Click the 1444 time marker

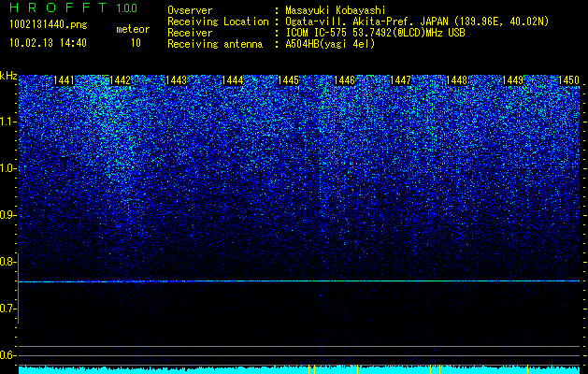pyautogui.click(x=233, y=80)
